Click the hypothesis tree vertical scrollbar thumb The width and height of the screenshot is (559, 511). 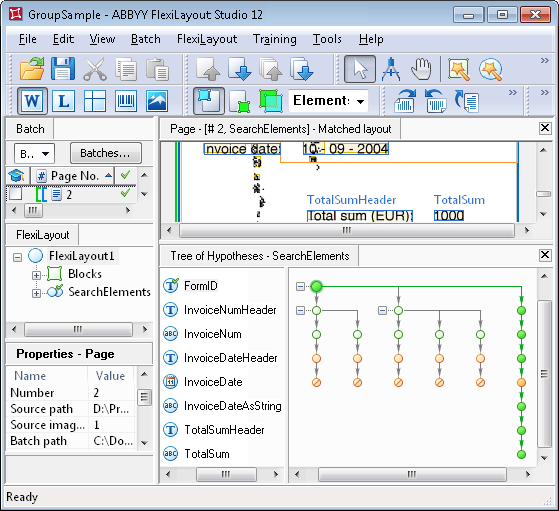point(544,373)
